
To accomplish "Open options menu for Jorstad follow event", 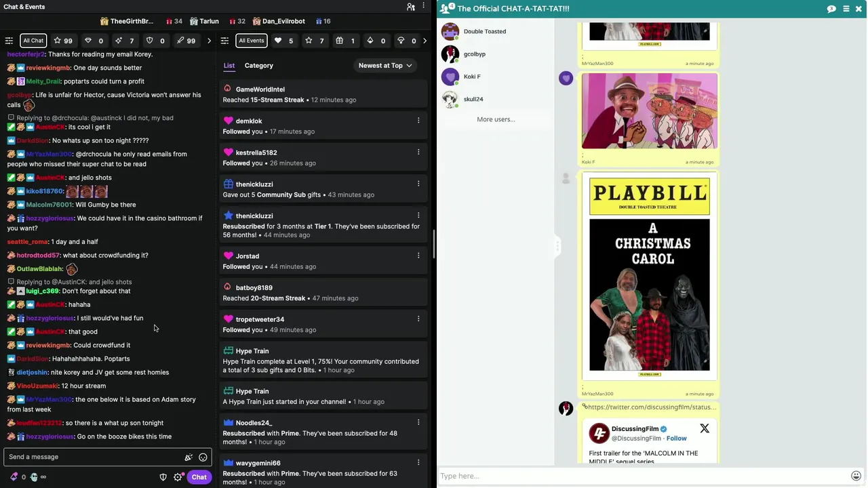I will click(418, 256).
